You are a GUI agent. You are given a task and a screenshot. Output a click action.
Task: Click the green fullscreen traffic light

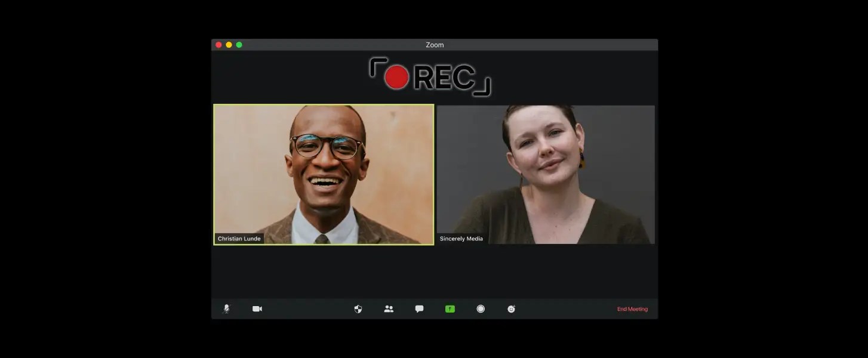(x=239, y=45)
